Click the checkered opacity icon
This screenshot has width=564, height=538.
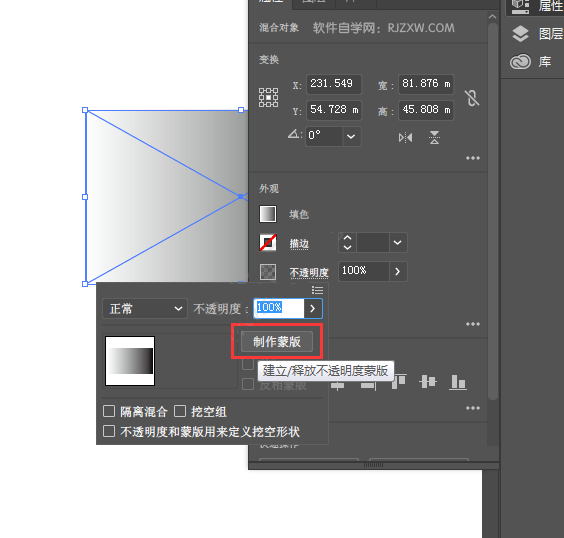268,272
